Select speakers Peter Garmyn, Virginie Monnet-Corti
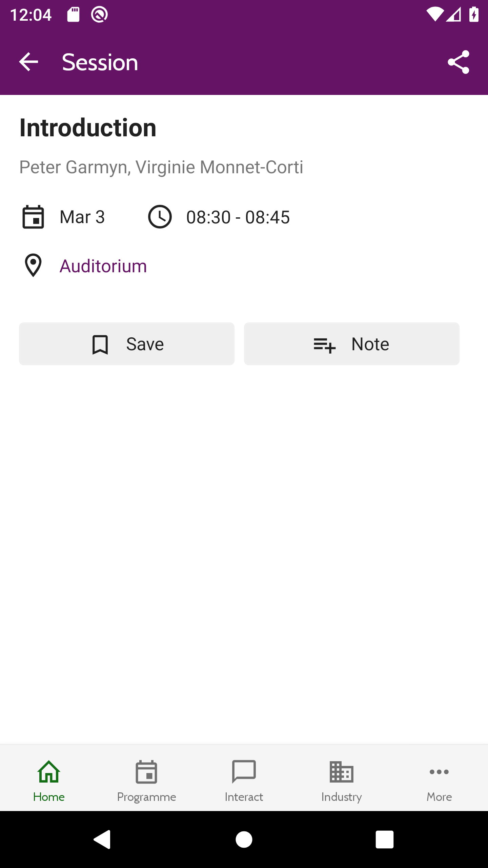 point(161,167)
